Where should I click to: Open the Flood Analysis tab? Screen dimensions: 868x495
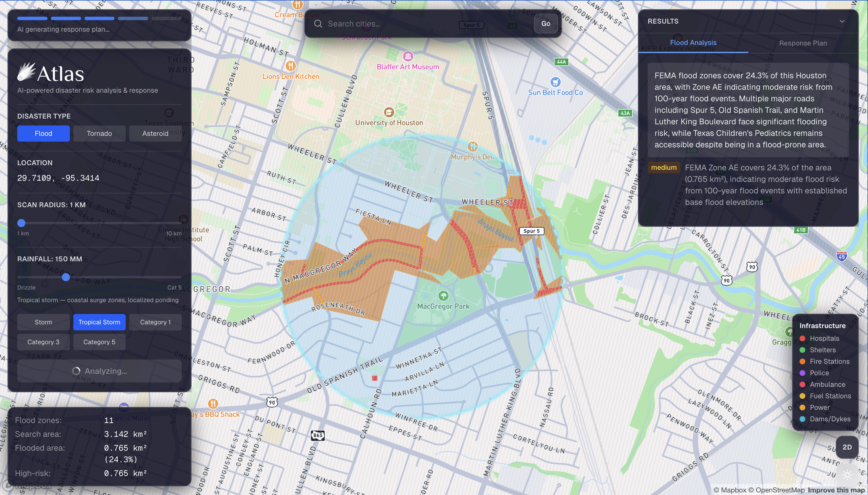(693, 43)
